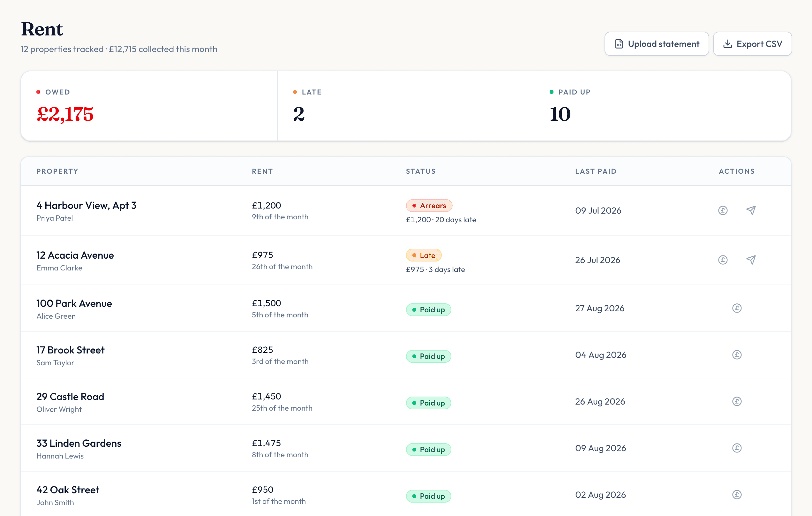Click tenant name Alice Green
This screenshot has width=812, height=516.
(x=56, y=316)
